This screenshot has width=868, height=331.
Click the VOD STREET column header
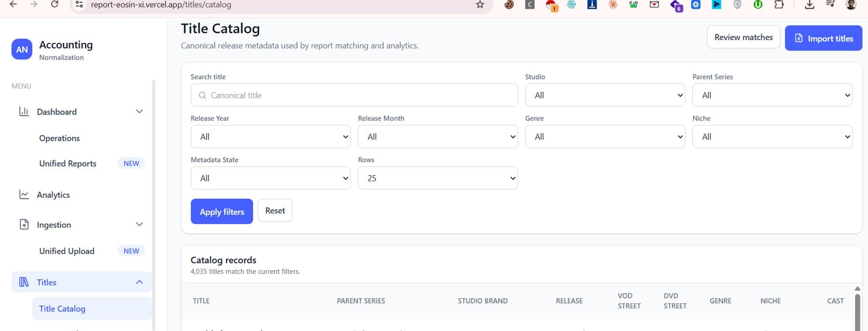coord(629,301)
